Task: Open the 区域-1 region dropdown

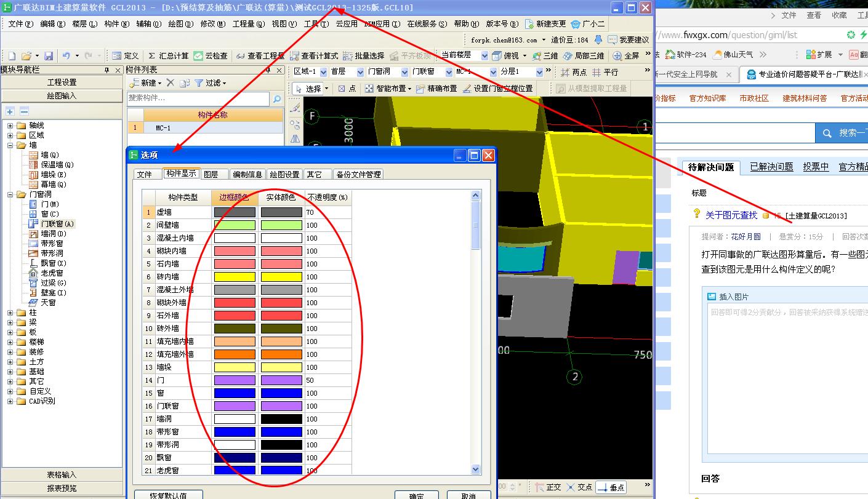Action: (323, 72)
